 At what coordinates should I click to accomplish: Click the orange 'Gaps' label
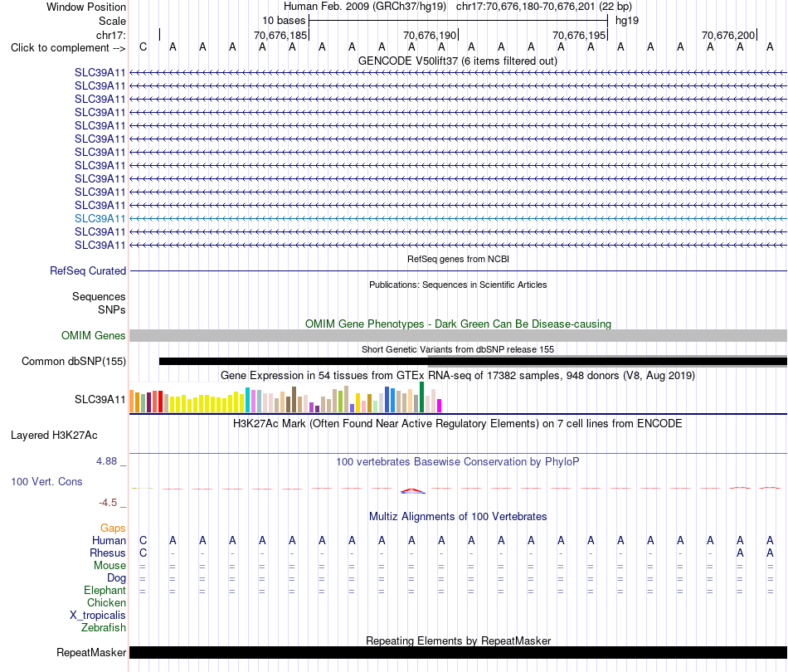point(113,528)
